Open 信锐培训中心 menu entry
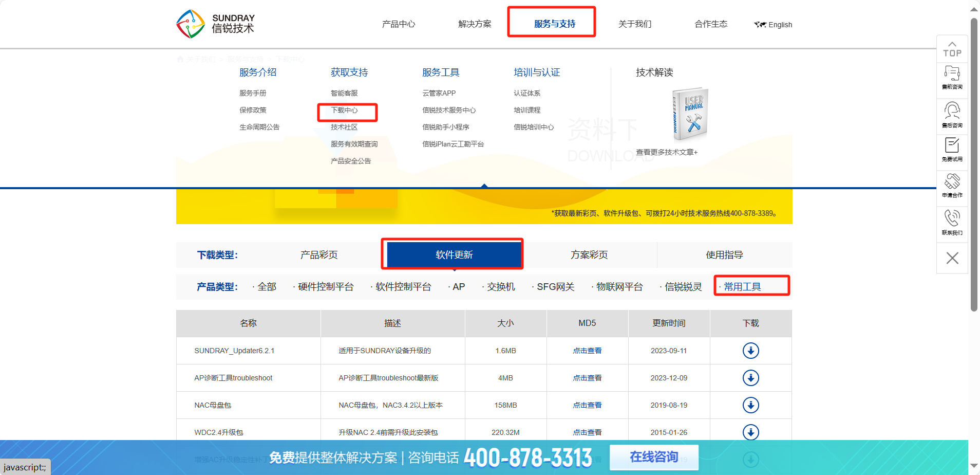This screenshot has width=980, height=475. pyautogui.click(x=534, y=127)
